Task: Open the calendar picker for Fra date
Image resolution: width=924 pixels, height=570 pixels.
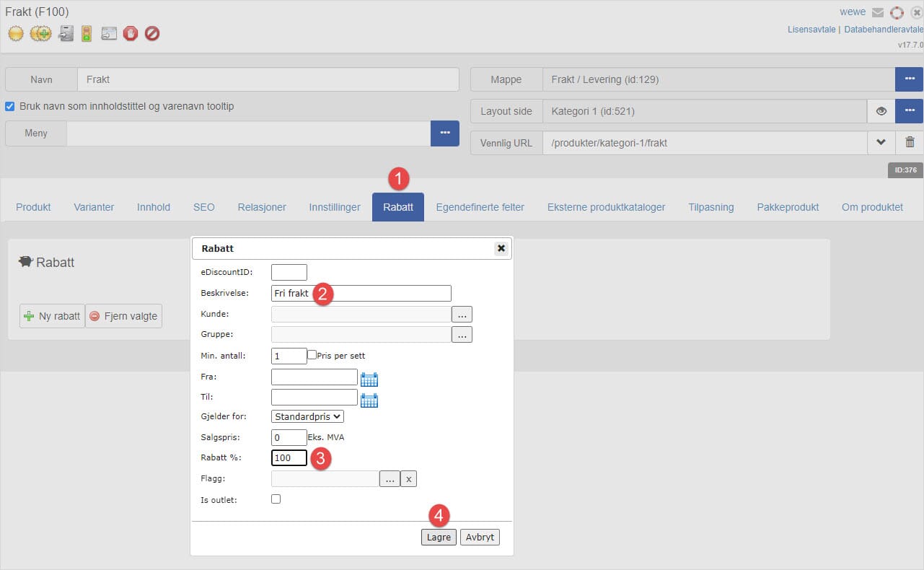Action: [369, 379]
